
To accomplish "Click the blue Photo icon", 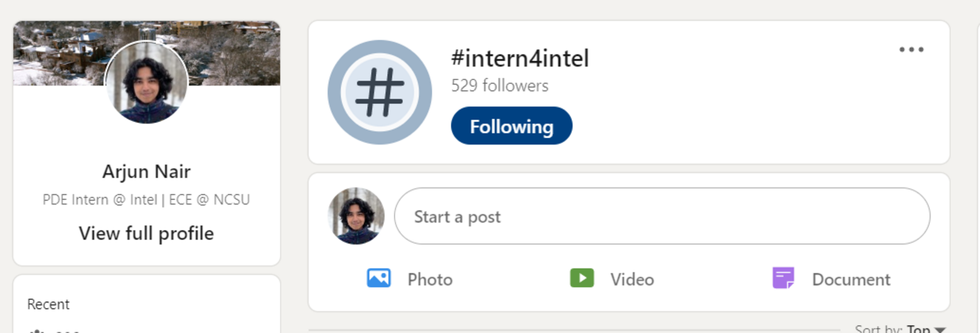I will pyautogui.click(x=379, y=278).
